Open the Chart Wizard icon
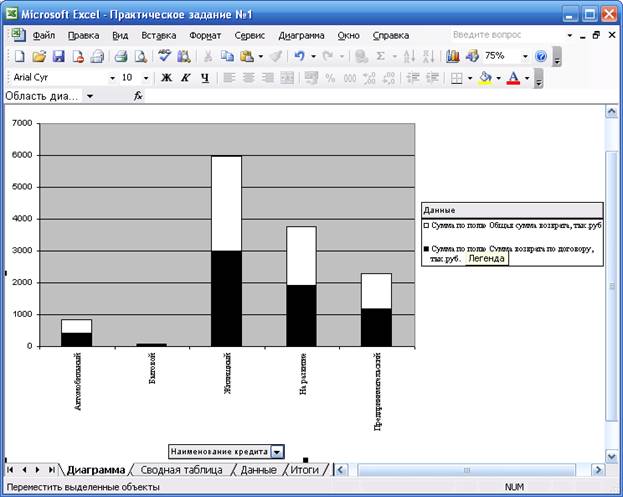 (453, 57)
